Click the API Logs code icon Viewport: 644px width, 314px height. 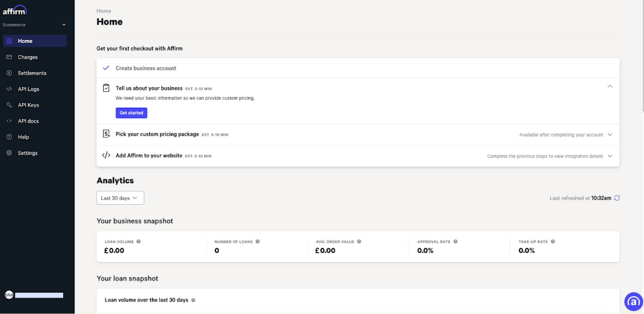(9, 89)
